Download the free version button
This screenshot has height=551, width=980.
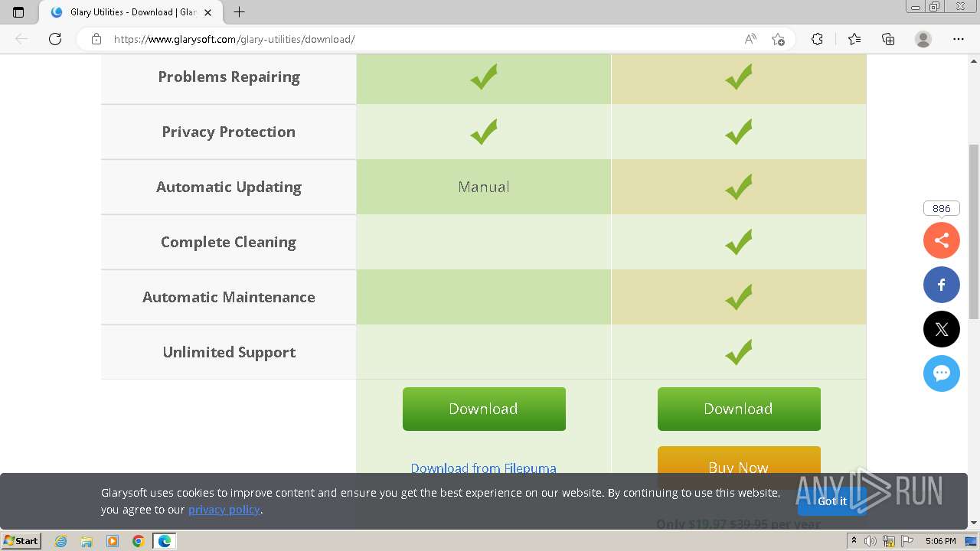(x=484, y=409)
